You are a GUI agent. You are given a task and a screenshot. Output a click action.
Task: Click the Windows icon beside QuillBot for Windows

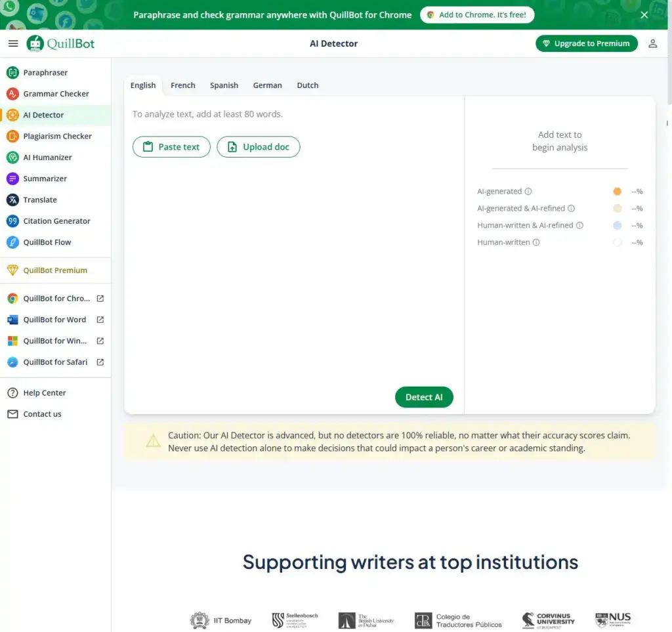tap(13, 341)
